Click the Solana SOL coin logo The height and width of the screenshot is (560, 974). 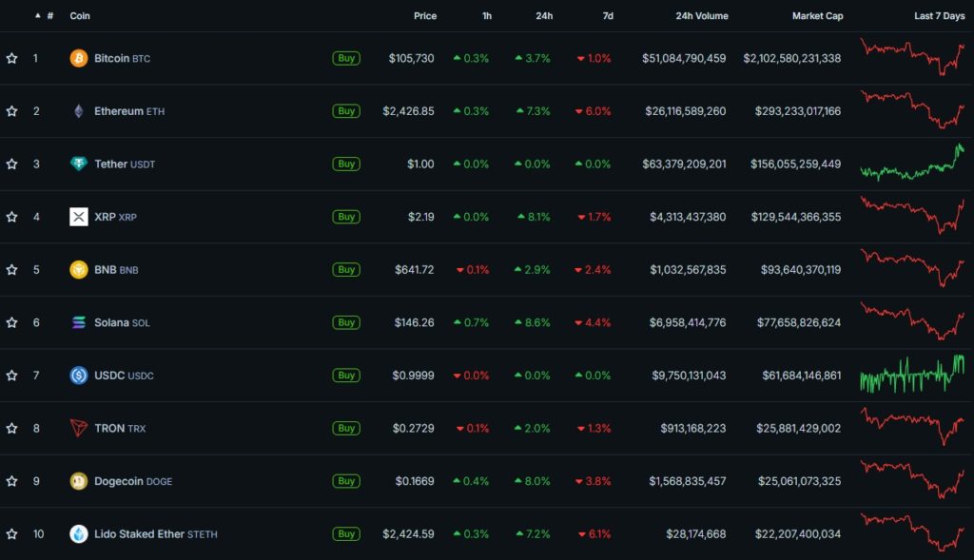point(78,322)
